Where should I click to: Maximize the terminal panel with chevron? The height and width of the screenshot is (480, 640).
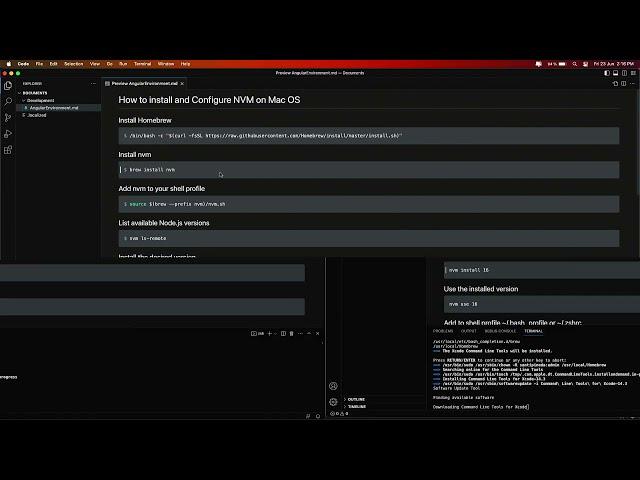point(309,333)
